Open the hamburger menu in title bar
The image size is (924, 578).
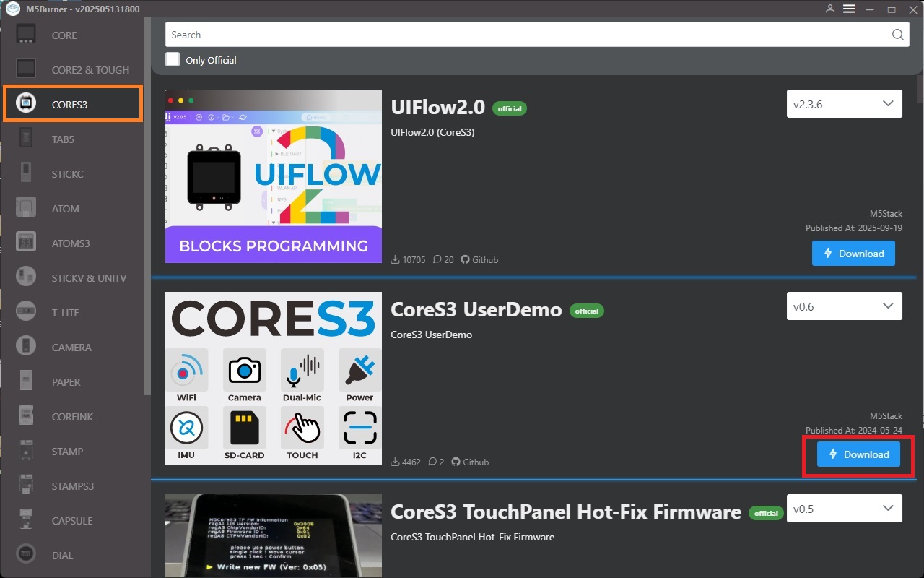click(x=849, y=9)
